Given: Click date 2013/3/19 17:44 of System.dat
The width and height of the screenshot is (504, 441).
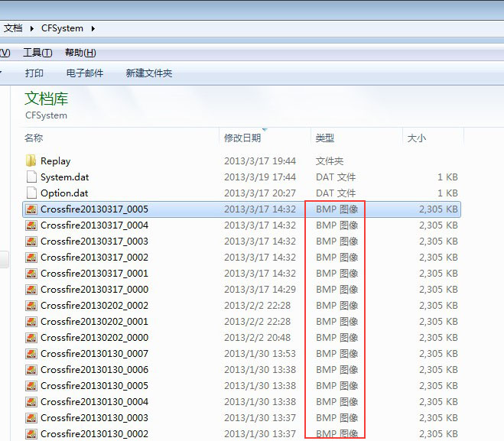Looking at the screenshot, I should pos(260,177).
